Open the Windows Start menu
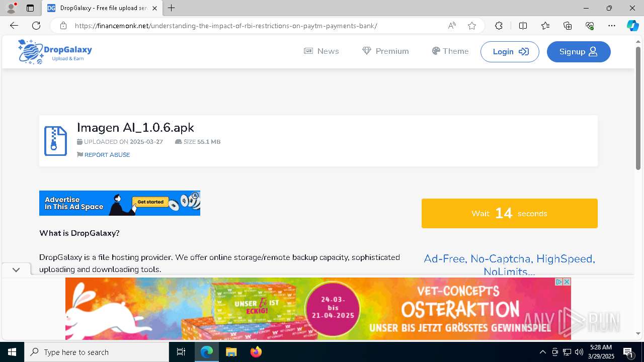 pyautogui.click(x=12, y=352)
